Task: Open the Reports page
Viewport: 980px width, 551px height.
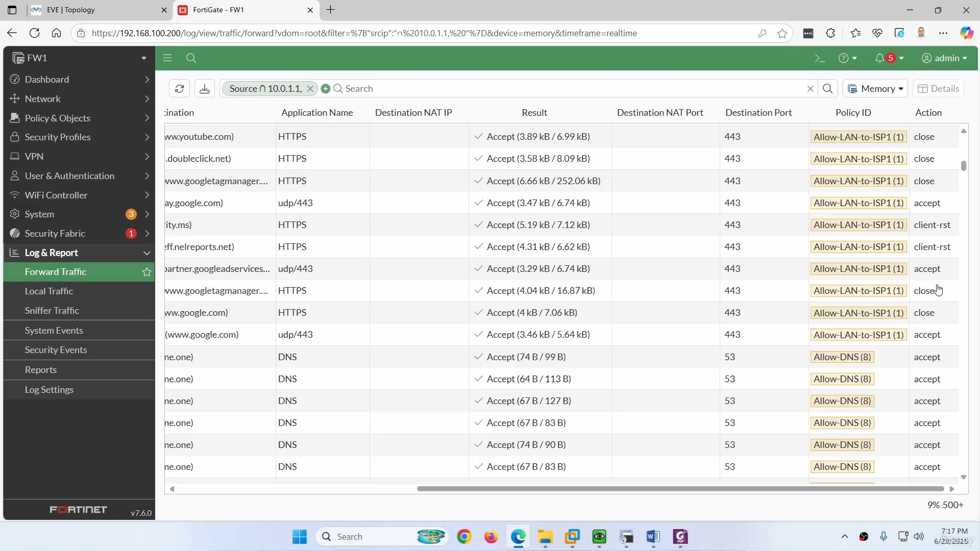Action: tap(79, 370)
